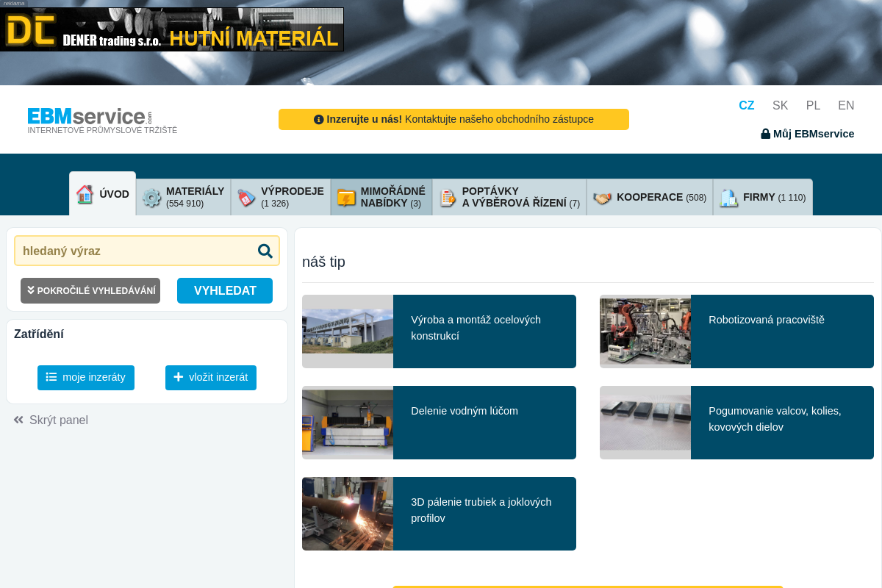Screen dimensions: 882x588
Task: Open the Firmy tab
Action: 763,198
